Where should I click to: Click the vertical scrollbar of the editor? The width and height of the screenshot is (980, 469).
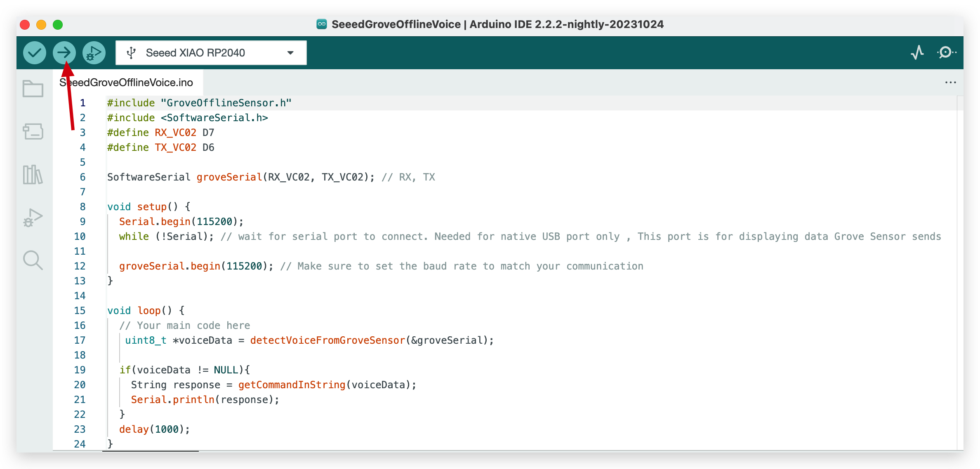tap(960, 273)
